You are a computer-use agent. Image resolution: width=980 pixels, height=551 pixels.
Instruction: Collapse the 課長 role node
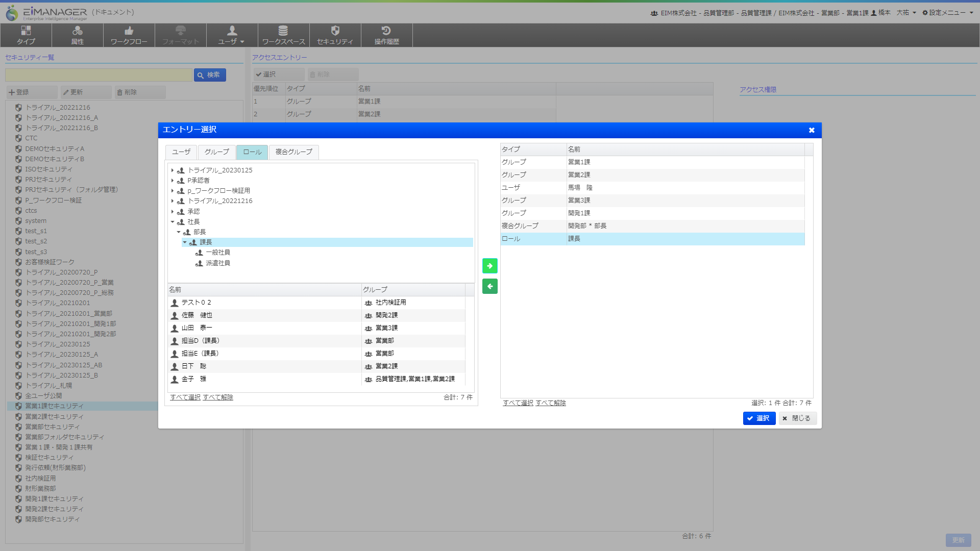[x=185, y=242]
